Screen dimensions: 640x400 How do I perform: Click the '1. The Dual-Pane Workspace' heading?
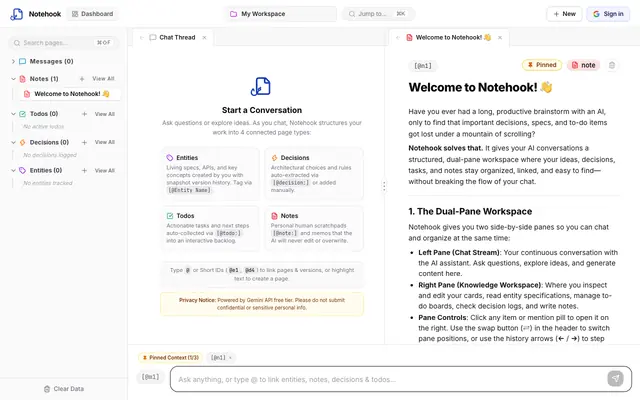click(470, 211)
